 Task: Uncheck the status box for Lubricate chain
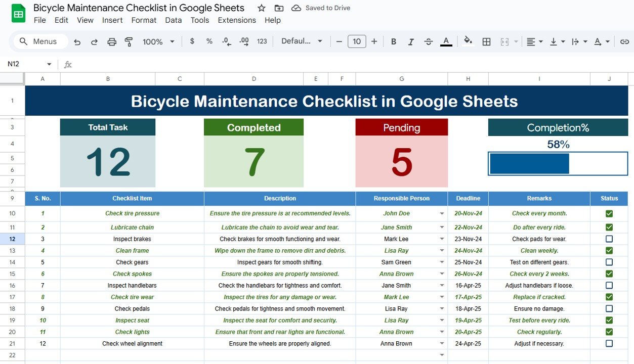(x=609, y=227)
